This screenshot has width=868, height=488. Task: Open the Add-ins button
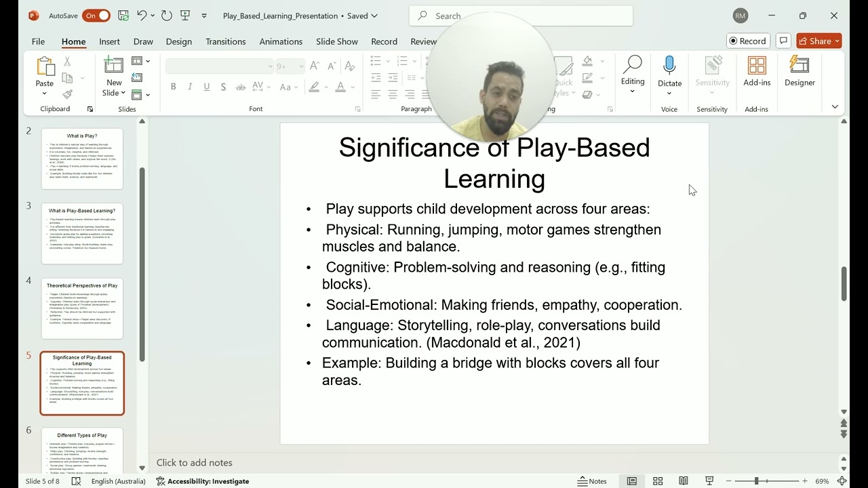(x=757, y=72)
